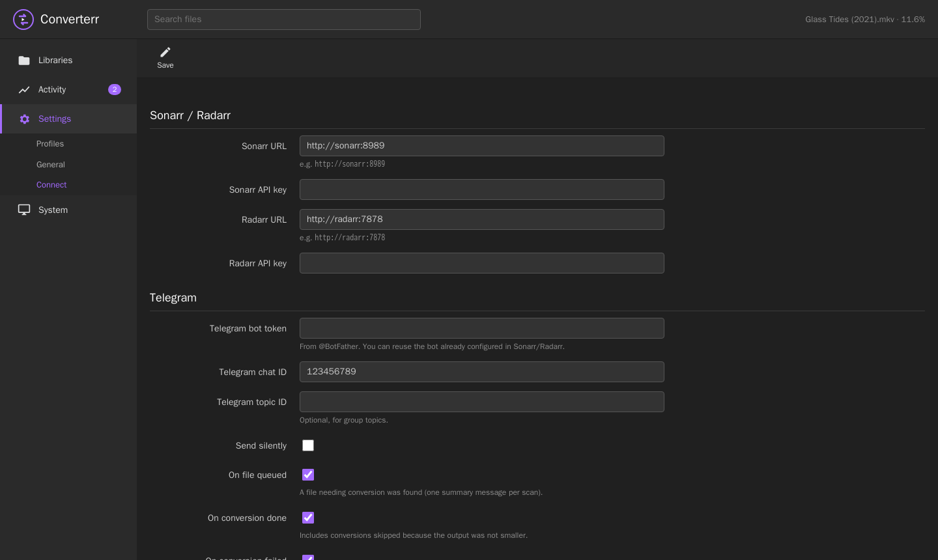
Task: Enable the Send silently checkbox
Action: tap(308, 445)
